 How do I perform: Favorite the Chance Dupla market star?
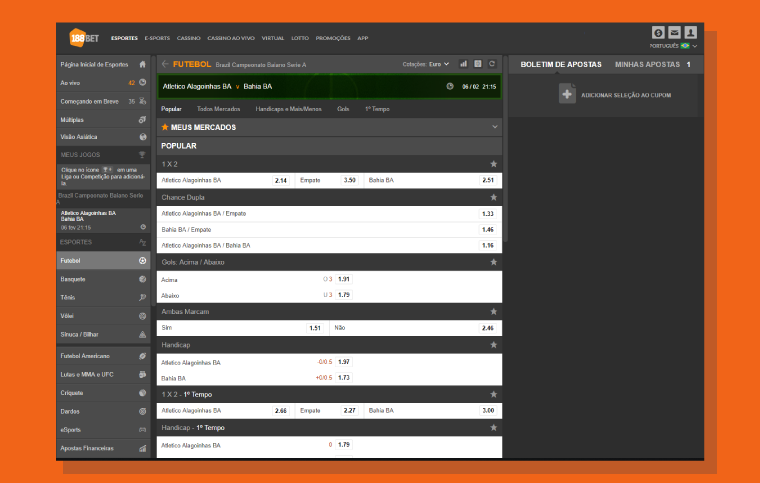[x=493, y=197]
